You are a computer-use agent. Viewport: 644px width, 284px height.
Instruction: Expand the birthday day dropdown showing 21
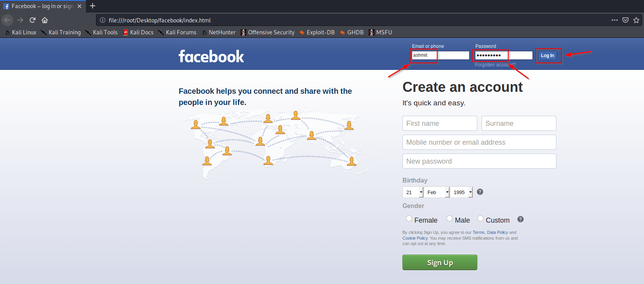413,192
